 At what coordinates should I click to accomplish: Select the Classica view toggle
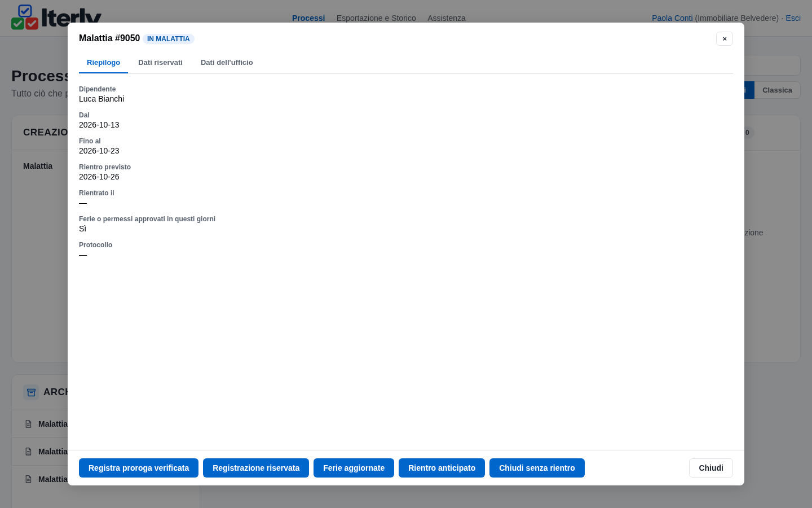[x=777, y=90]
